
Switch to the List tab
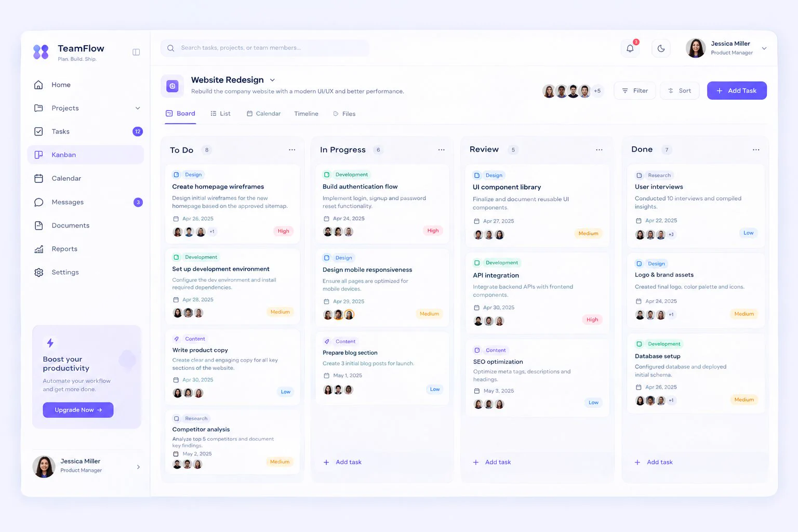[220, 114]
